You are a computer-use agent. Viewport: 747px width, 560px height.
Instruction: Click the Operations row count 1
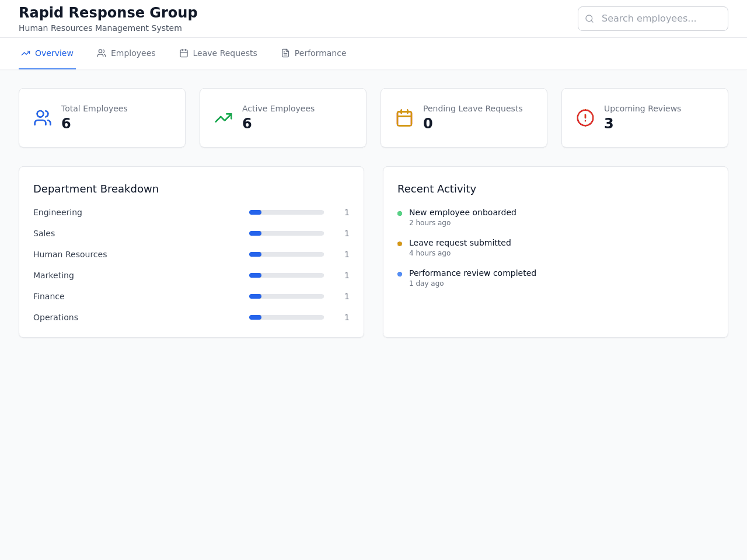point(347,317)
